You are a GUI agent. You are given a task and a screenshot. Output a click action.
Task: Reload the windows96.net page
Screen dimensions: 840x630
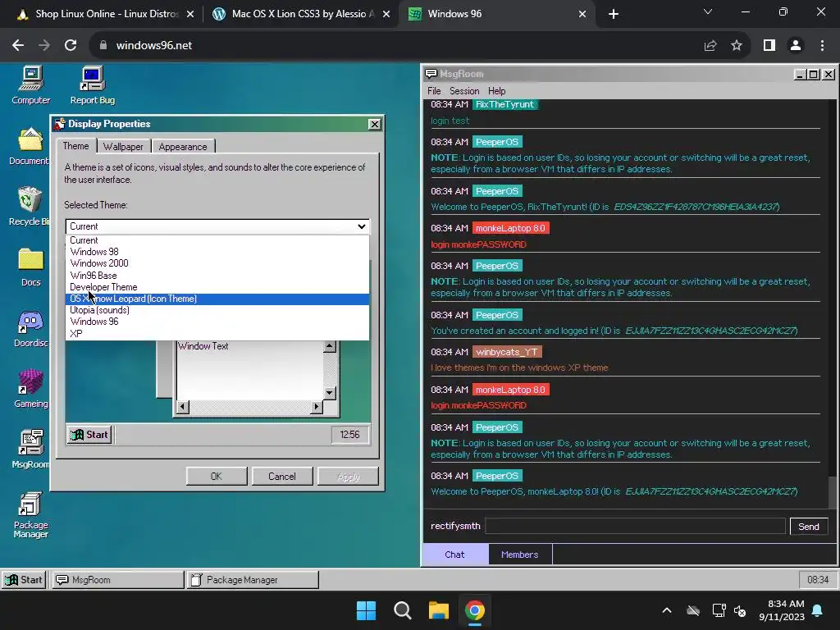click(71, 46)
